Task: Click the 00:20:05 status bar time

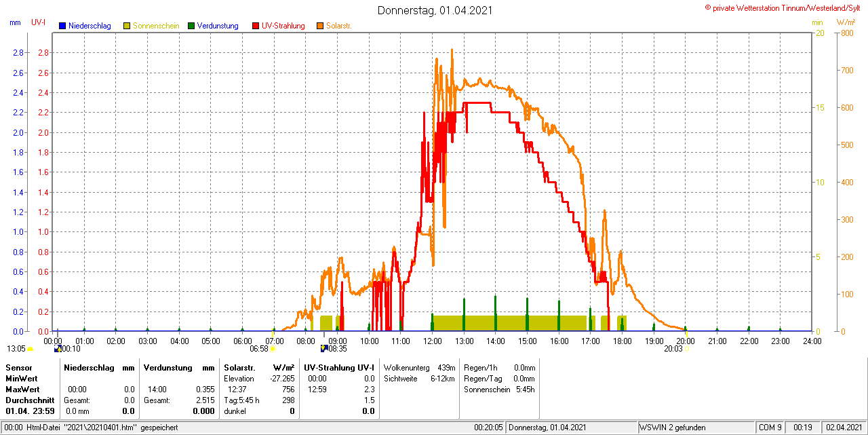Action: [x=488, y=428]
